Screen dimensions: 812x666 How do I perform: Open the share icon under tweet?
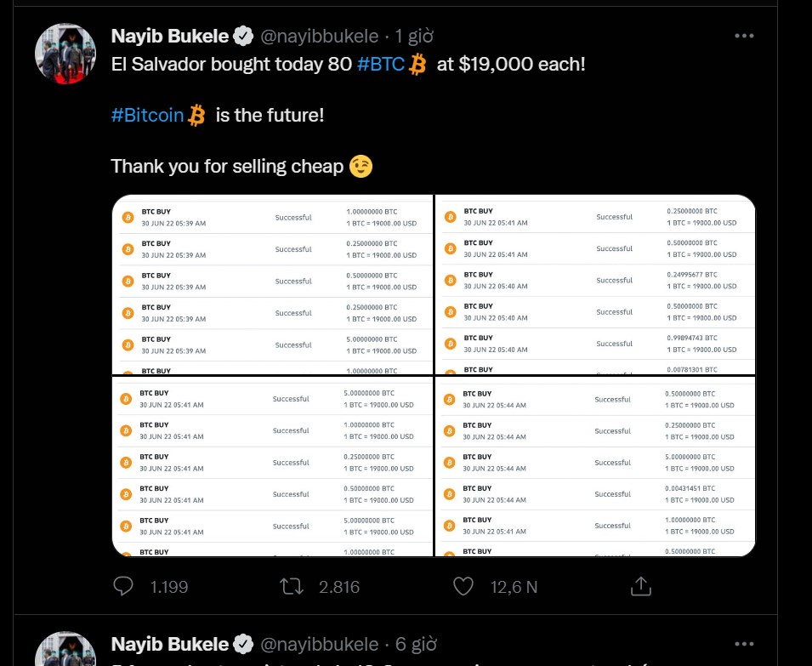pos(640,586)
